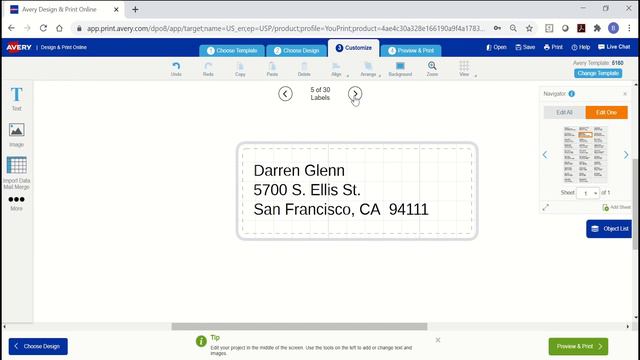Open the Chrome three-dot menu
Image resolution: width=640 pixels, height=360 pixels.
[629, 28]
